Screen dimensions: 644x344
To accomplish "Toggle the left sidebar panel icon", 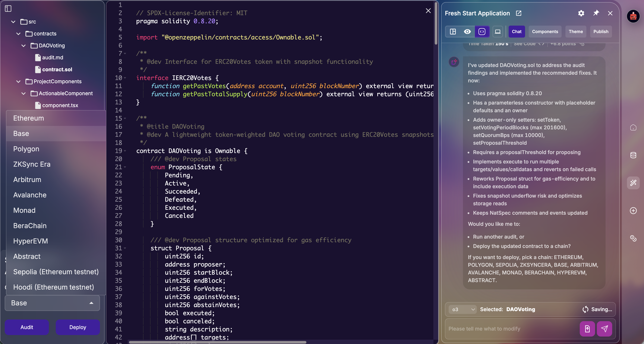I will [8, 9].
